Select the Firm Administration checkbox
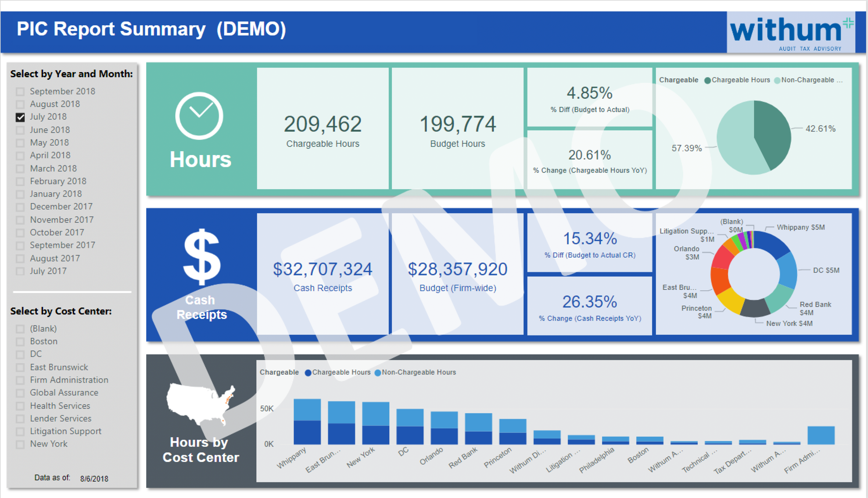The width and height of the screenshot is (868, 498). 20,380
